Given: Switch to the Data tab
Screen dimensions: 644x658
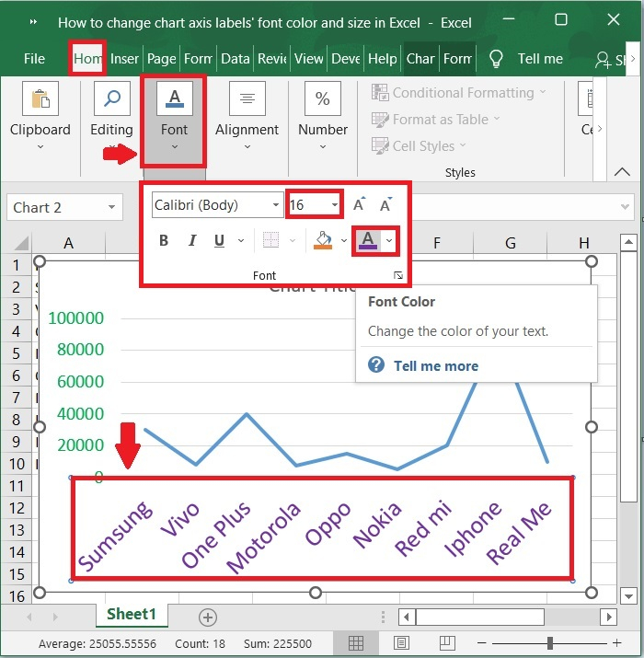Looking at the screenshot, I should pyautogui.click(x=236, y=58).
